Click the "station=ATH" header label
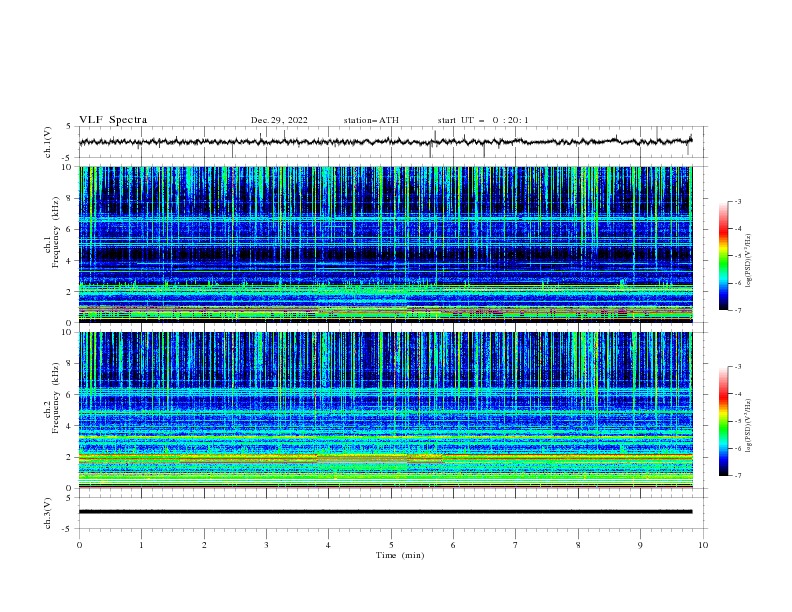Screen dimensions: 792x612 (371, 120)
